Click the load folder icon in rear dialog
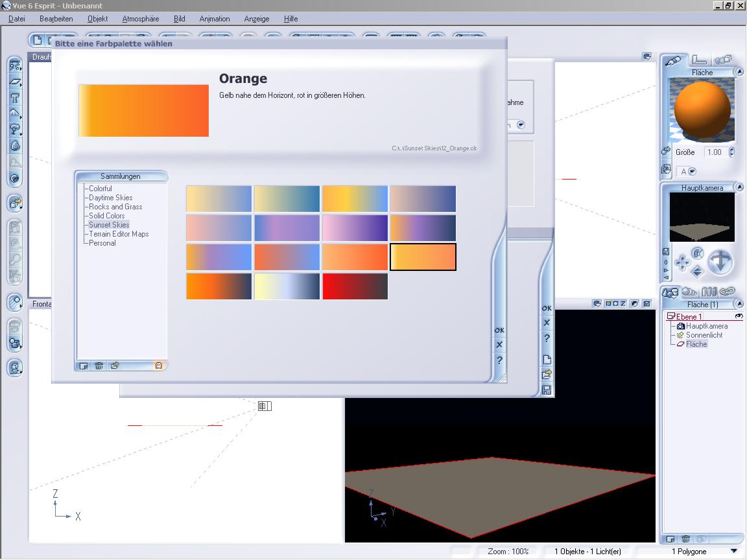 tap(547, 374)
